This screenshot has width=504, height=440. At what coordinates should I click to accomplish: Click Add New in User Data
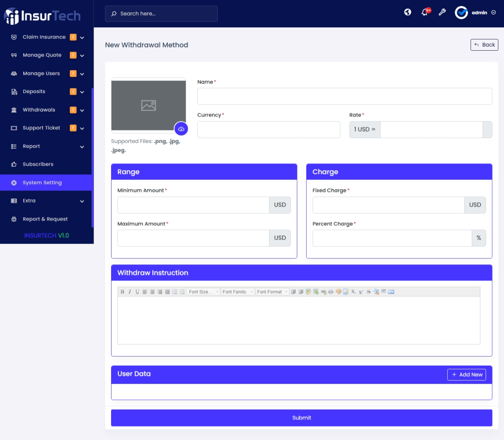pos(466,375)
